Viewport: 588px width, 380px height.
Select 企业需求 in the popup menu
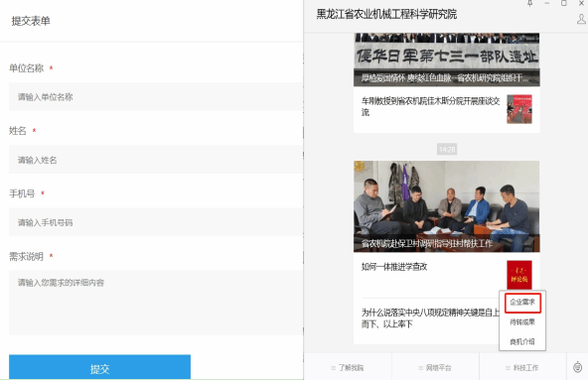522,302
